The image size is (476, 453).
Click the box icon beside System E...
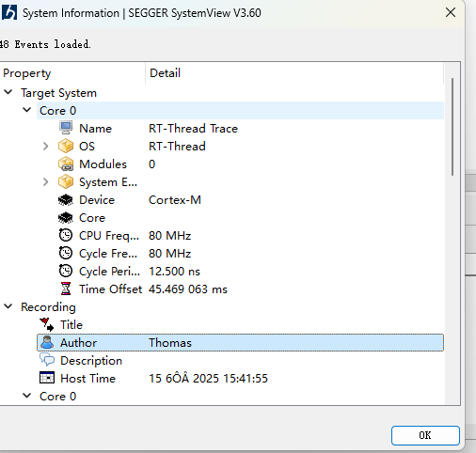(66, 181)
